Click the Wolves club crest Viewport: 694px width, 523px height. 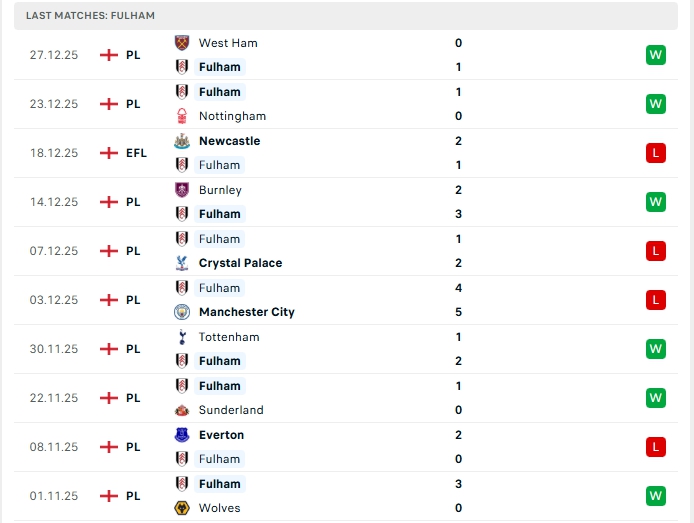click(182, 508)
